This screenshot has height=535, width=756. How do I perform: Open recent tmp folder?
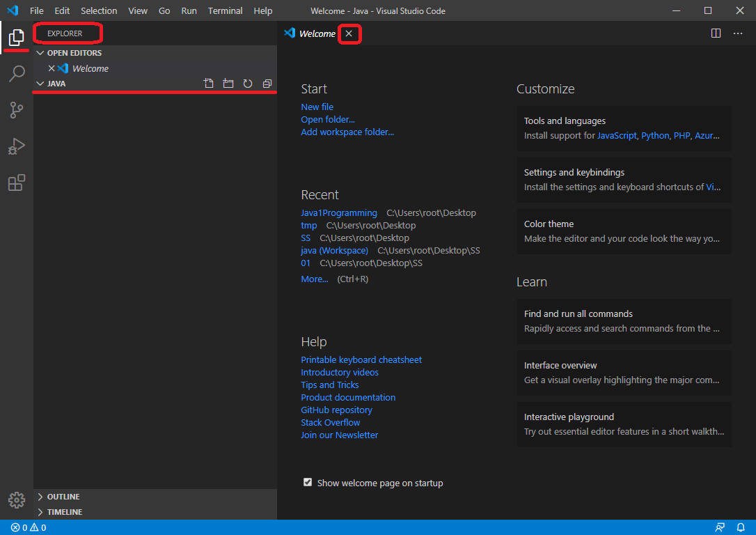[309, 225]
